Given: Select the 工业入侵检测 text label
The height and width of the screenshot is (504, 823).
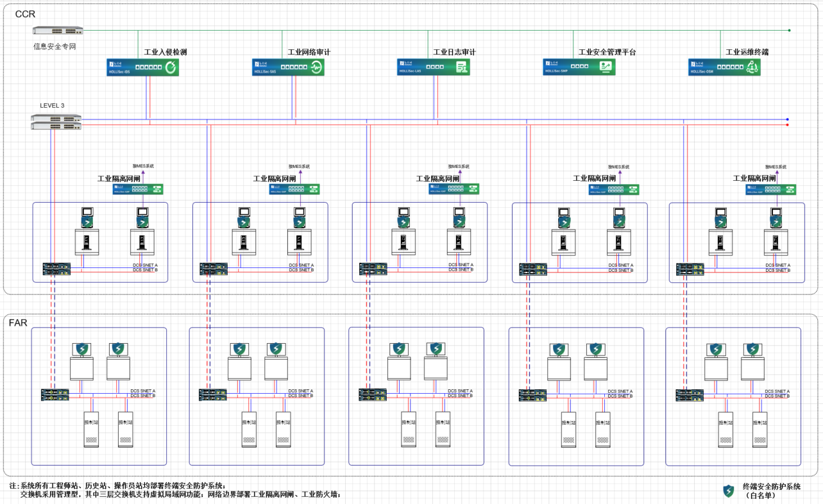Looking at the screenshot, I should pyautogui.click(x=165, y=52).
